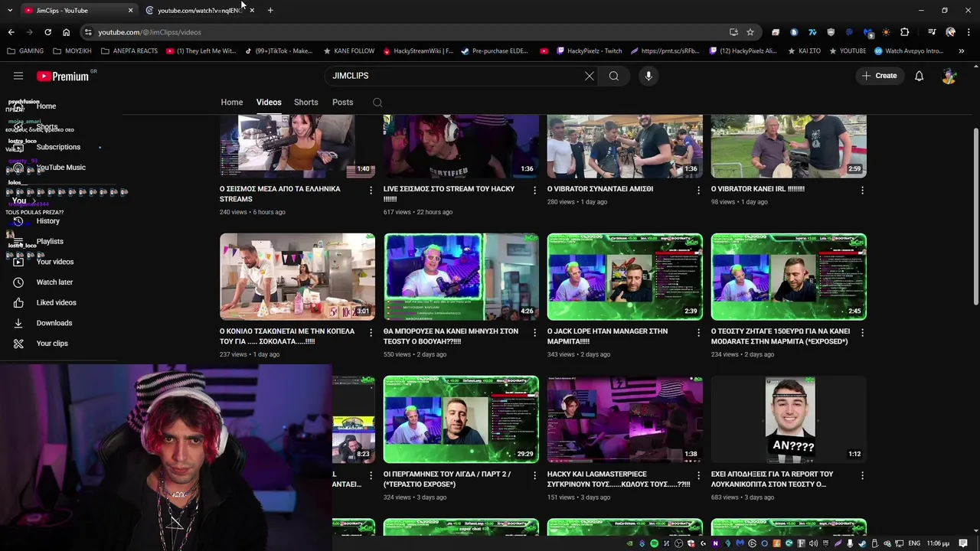Open the 4:26 ΘΑ ΜΠΟΡΟΥΣΕ thumbnail

pyautogui.click(x=461, y=276)
